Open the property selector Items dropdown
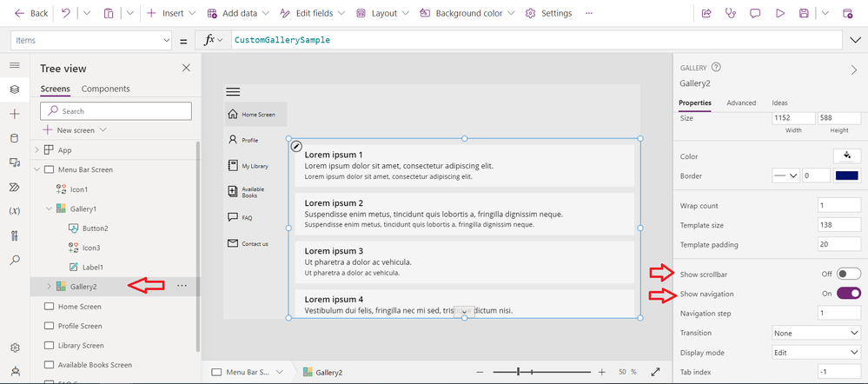Viewport: 868px width, 384px height. tap(90, 40)
